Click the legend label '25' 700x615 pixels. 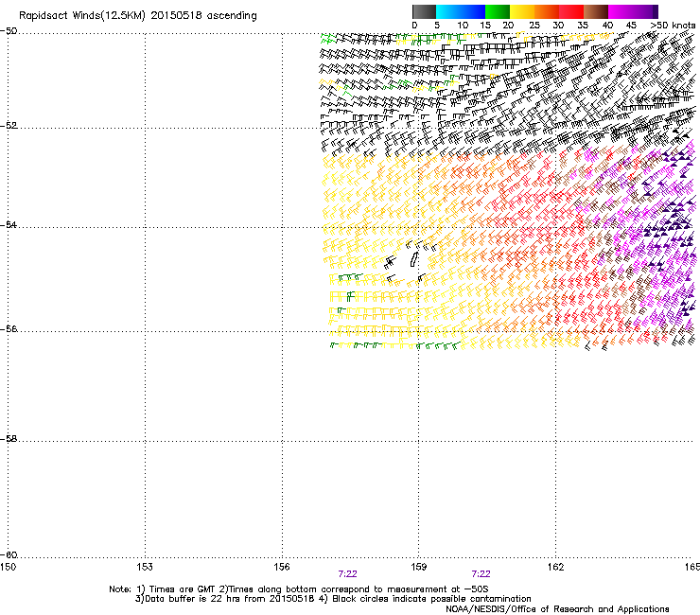tap(534, 26)
